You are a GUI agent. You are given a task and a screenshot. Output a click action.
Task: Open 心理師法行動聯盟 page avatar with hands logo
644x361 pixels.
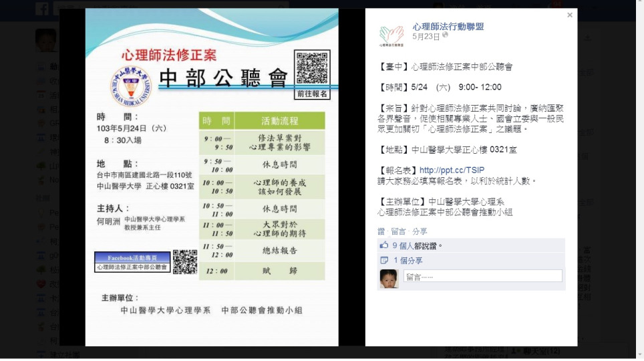(x=391, y=35)
